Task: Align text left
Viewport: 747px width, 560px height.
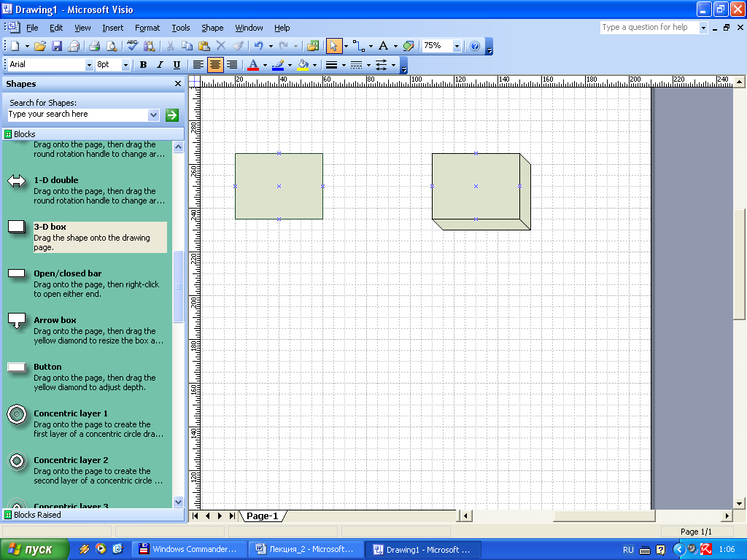Action: [198, 65]
